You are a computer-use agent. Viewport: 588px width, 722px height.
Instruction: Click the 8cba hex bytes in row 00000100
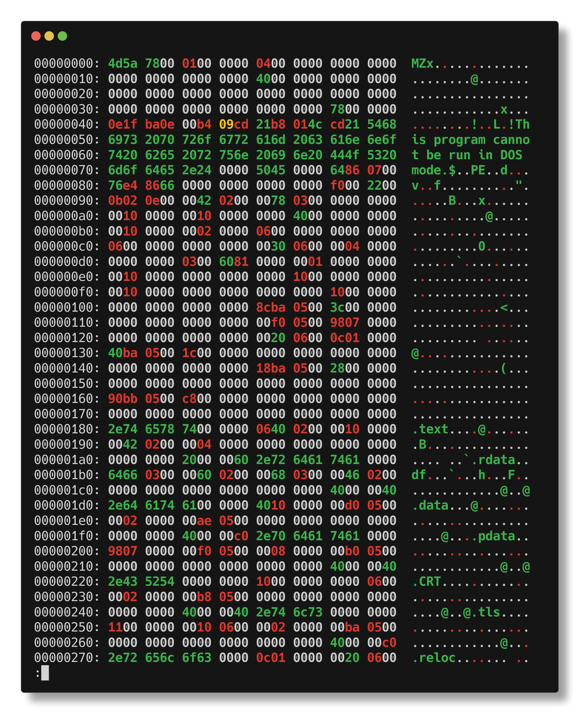[x=271, y=307]
